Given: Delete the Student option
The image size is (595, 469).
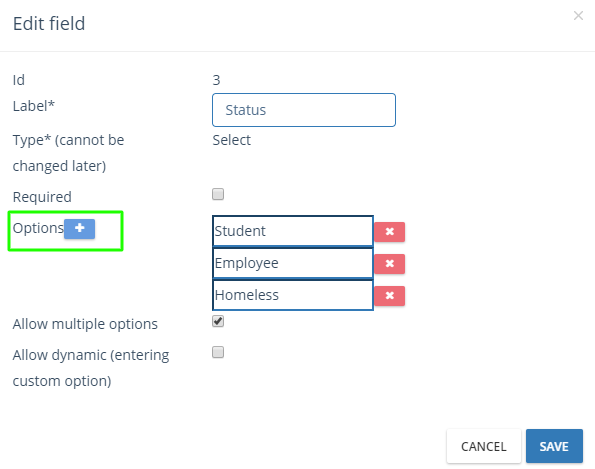Looking at the screenshot, I should [x=389, y=232].
